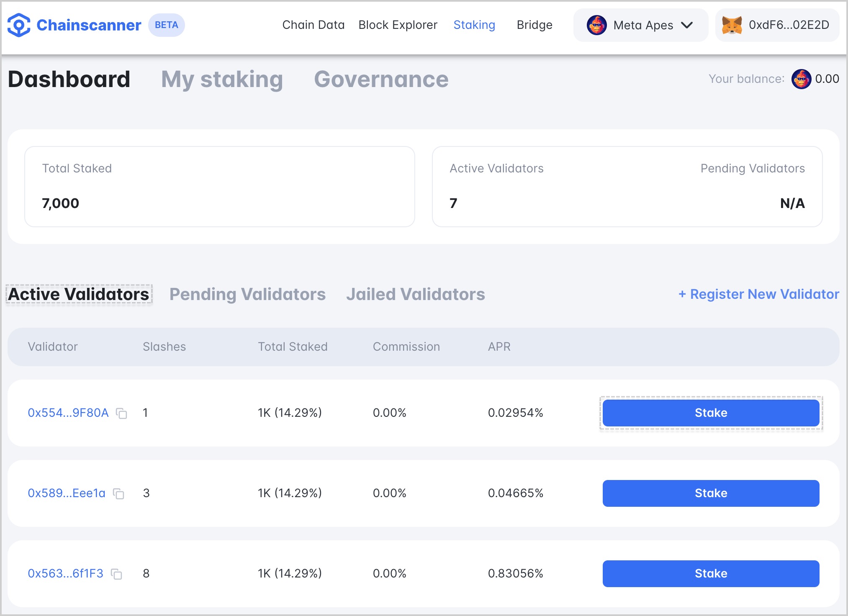The width and height of the screenshot is (848, 616).
Task: Expand the Meta Apes network dropdown chevron
Action: (x=687, y=25)
